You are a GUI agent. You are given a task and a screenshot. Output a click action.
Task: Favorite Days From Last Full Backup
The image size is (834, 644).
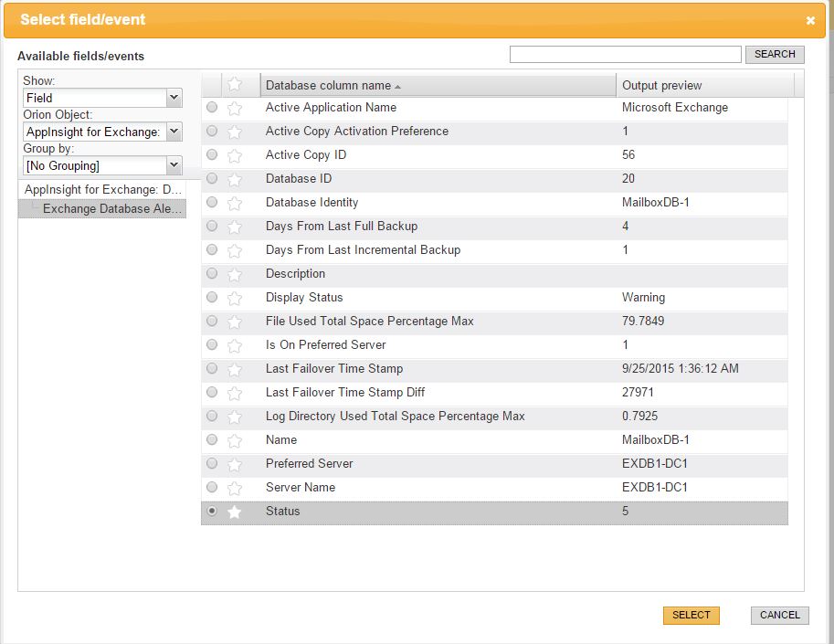[x=235, y=227]
